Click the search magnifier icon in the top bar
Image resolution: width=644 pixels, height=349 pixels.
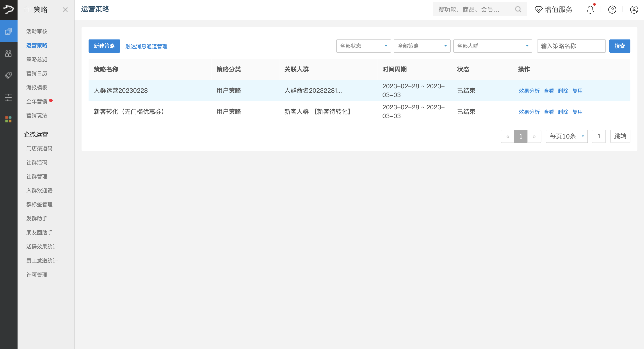pyautogui.click(x=518, y=9)
